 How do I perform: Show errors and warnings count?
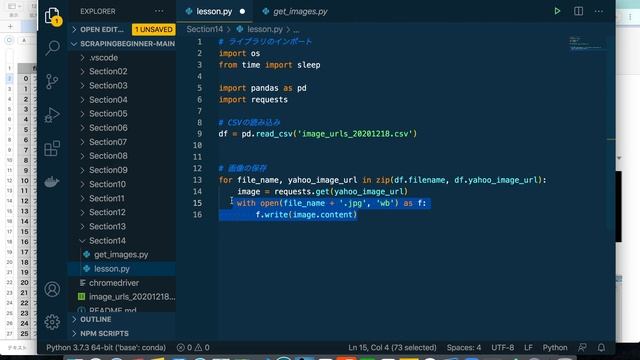(193, 347)
